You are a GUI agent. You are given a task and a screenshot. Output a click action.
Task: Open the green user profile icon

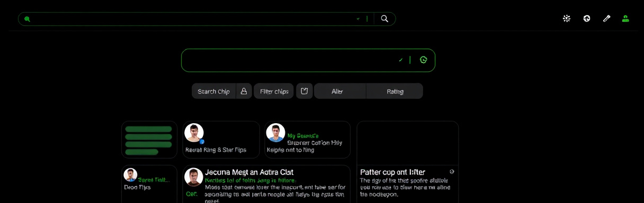coord(625,19)
